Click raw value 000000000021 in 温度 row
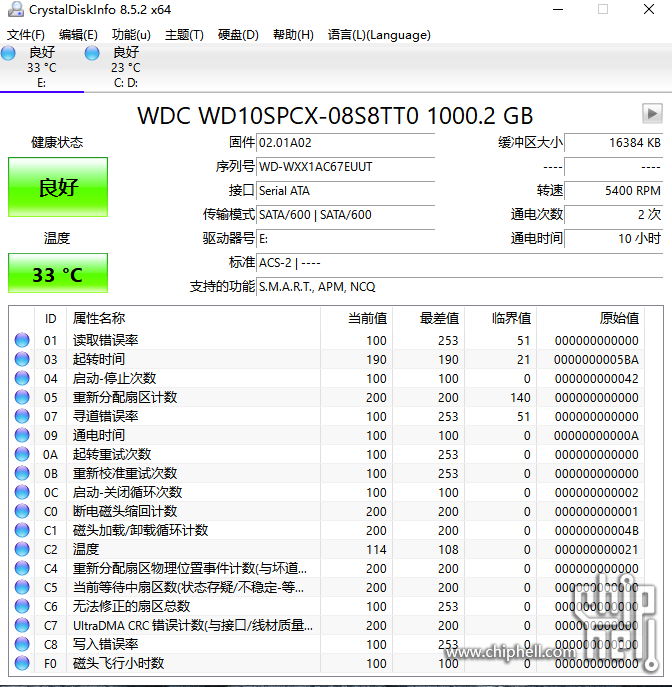 596,549
